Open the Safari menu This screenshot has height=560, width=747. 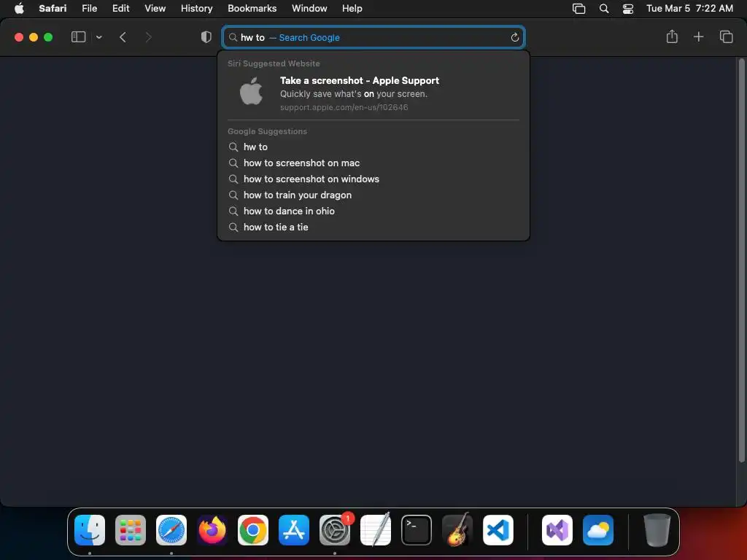pos(53,8)
